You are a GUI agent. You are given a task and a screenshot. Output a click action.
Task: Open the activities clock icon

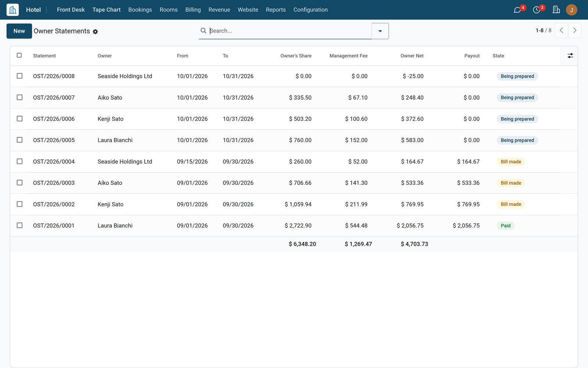[537, 10]
